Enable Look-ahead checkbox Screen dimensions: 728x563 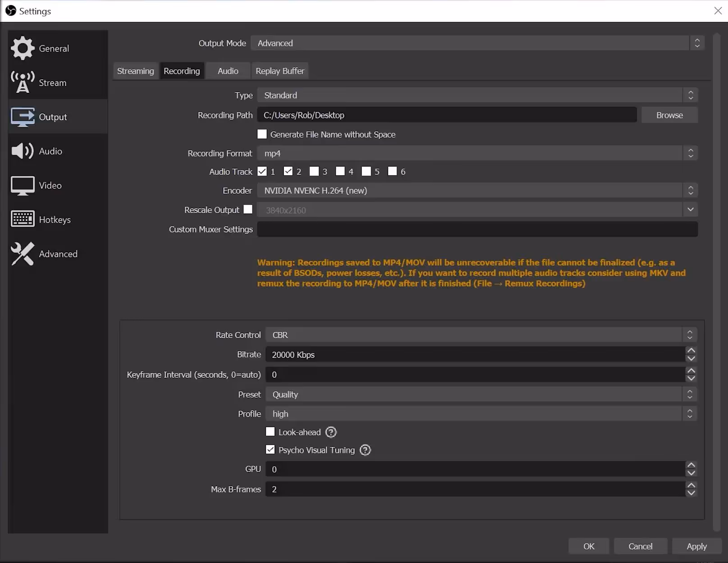tap(270, 432)
